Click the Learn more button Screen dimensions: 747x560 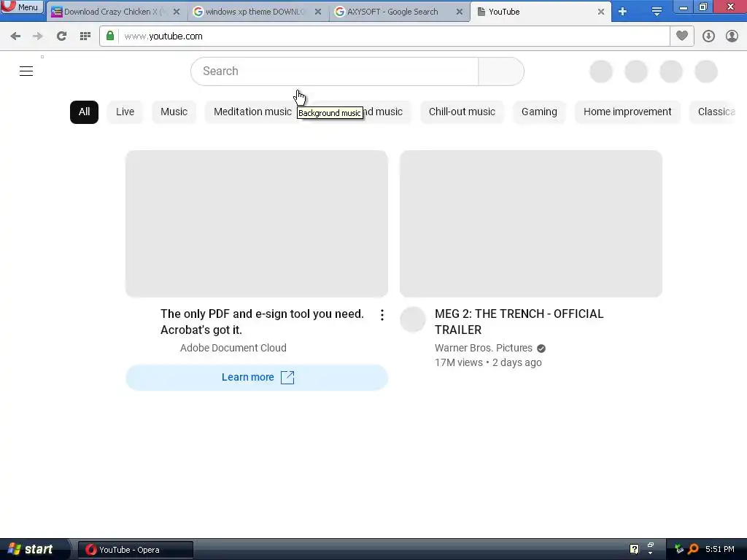(x=257, y=378)
